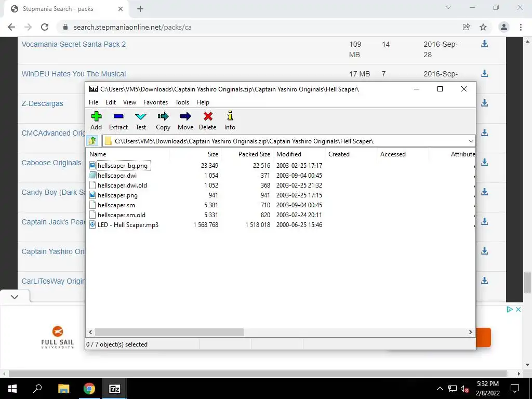Sort by the Accessed column header
Image resolution: width=532 pixels, height=399 pixels.
(403, 154)
